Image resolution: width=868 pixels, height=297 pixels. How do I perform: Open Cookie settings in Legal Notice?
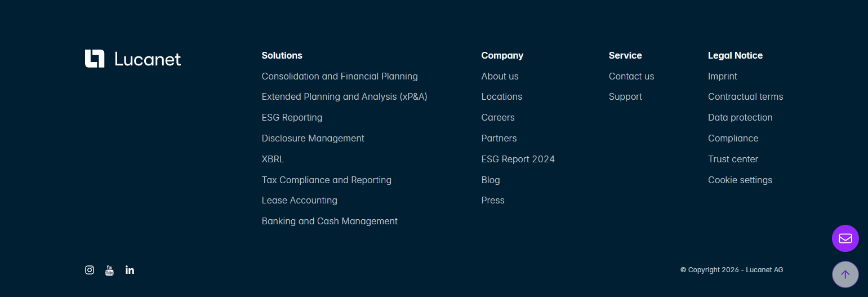click(x=740, y=180)
